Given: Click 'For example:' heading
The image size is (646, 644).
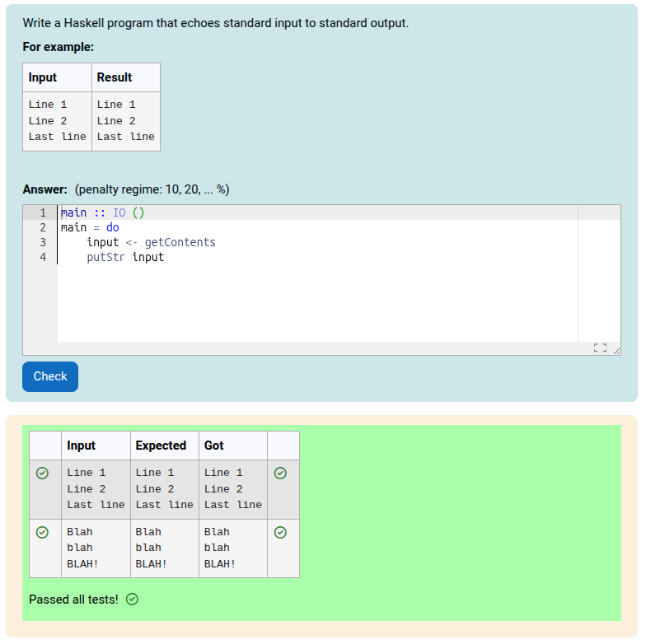Looking at the screenshot, I should [x=58, y=47].
